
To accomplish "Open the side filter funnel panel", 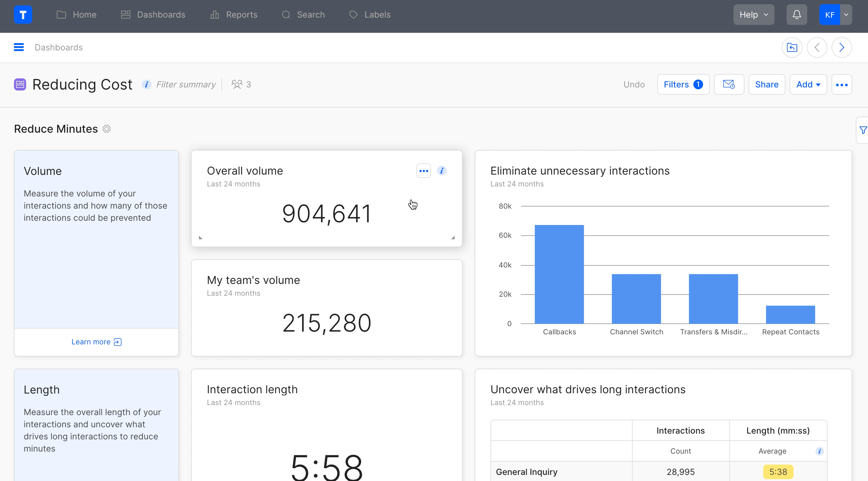I will (x=863, y=130).
